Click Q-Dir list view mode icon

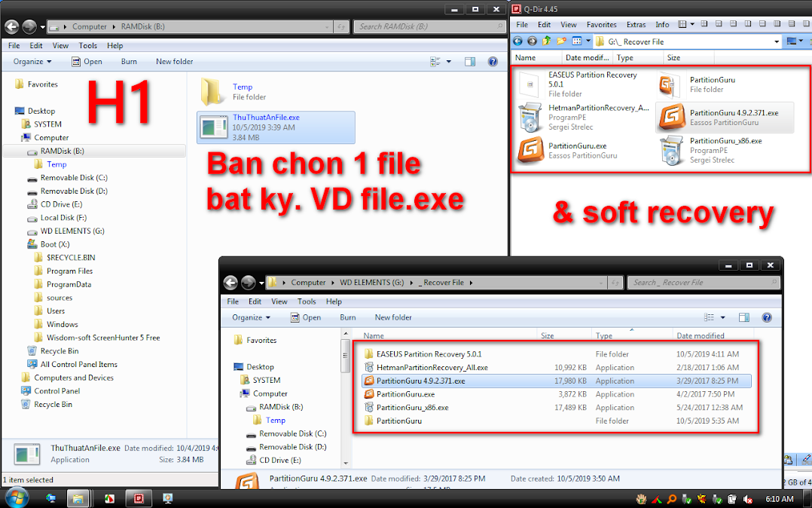coord(577,41)
